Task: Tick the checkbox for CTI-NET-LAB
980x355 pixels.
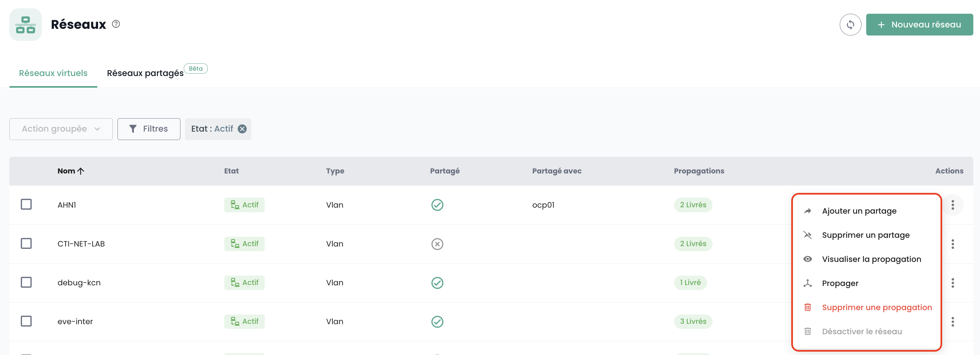Action: (26, 243)
